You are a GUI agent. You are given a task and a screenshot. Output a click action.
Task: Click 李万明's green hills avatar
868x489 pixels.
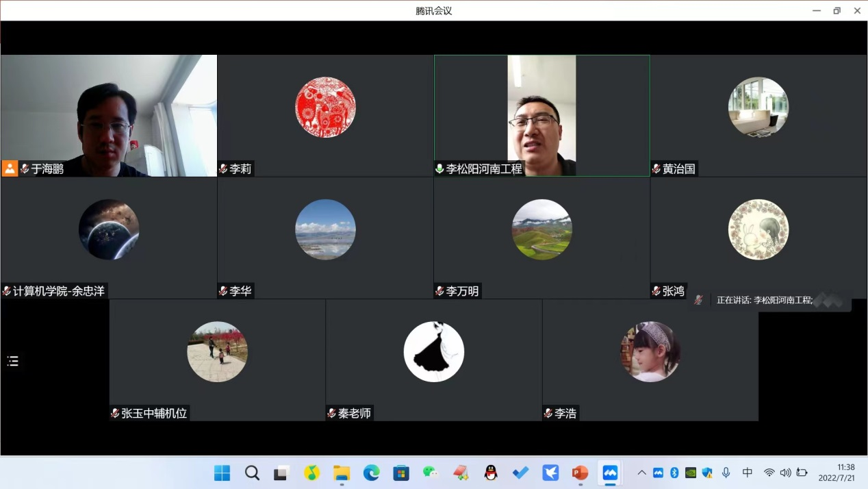click(x=542, y=229)
